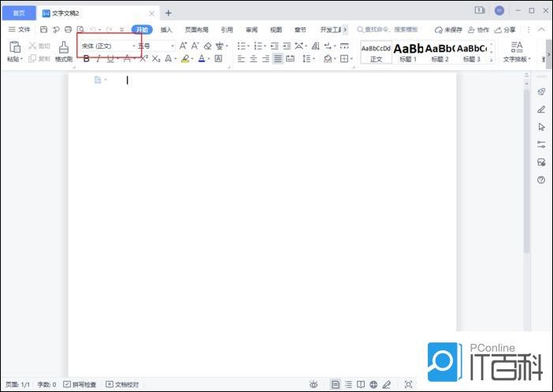Image resolution: width=553 pixels, height=392 pixels.
Task: Click the Save icon in quick access
Action: click(44, 30)
